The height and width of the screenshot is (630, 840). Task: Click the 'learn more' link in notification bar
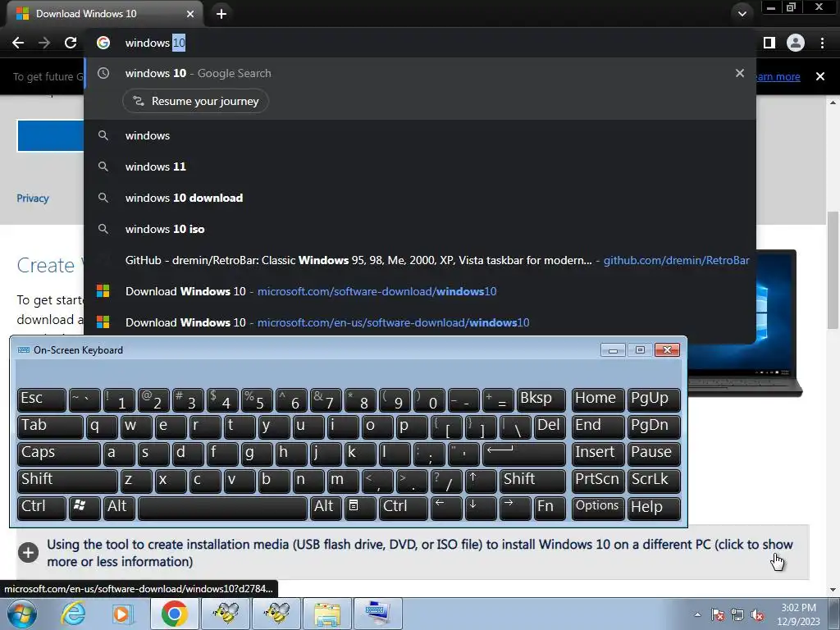pos(778,76)
